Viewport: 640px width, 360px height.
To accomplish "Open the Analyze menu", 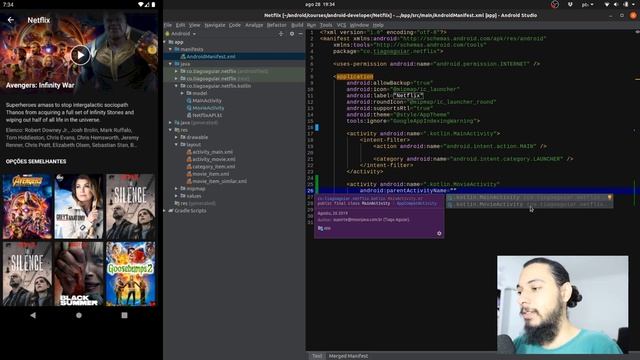I will [254, 25].
